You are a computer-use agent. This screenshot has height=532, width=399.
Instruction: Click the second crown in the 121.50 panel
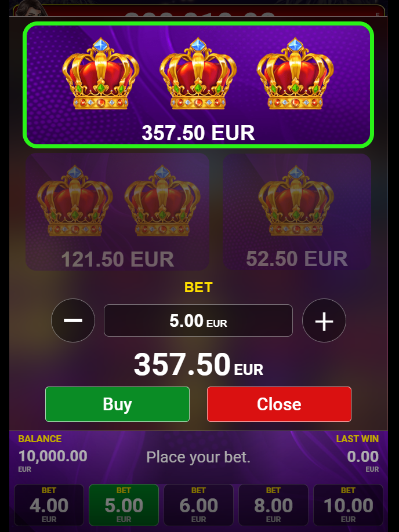click(x=162, y=201)
